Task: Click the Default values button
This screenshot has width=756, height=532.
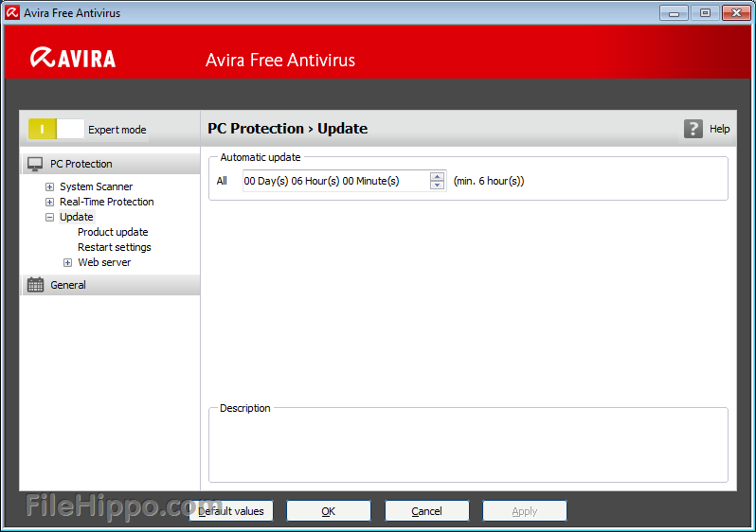Action: [x=231, y=511]
